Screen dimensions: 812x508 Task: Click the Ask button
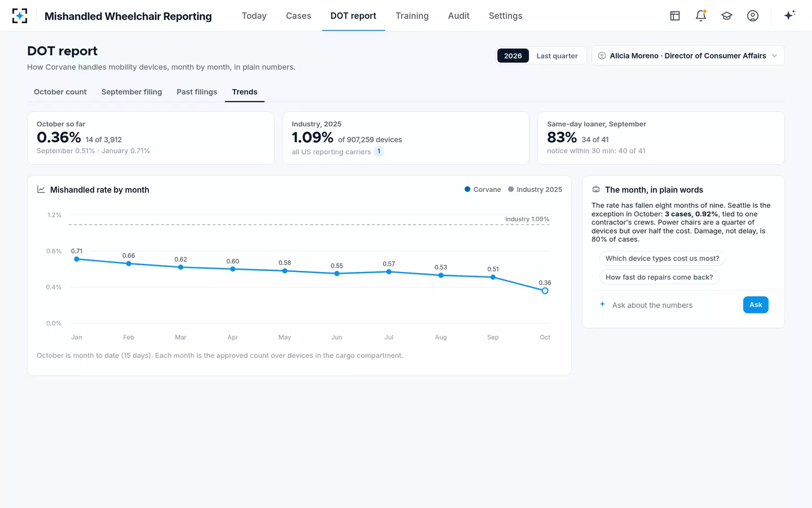click(x=756, y=305)
